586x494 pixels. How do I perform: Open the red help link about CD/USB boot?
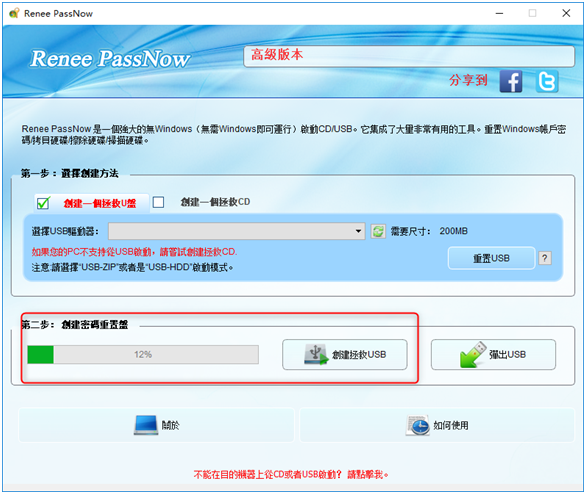(x=291, y=475)
